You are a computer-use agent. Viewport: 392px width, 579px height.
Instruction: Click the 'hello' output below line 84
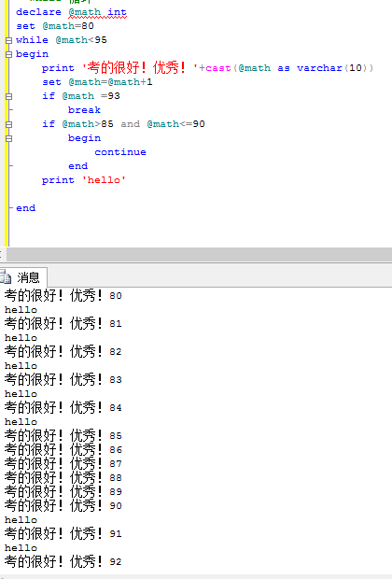[21, 422]
